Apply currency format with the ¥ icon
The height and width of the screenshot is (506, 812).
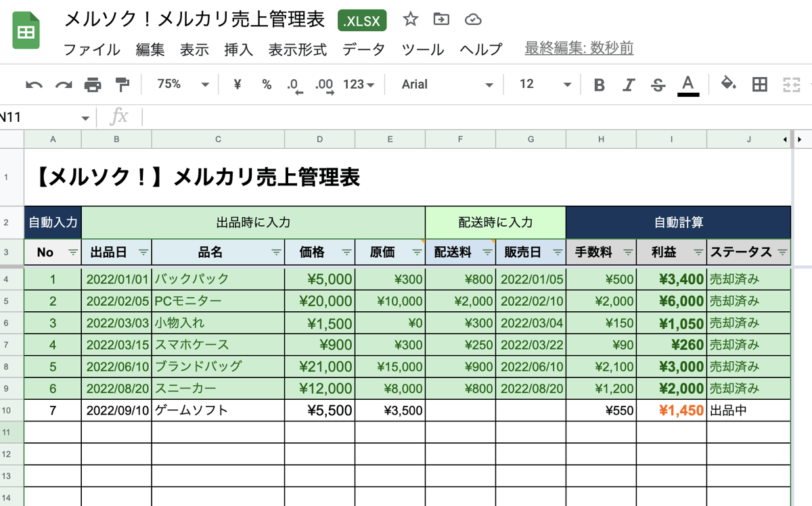tap(236, 85)
